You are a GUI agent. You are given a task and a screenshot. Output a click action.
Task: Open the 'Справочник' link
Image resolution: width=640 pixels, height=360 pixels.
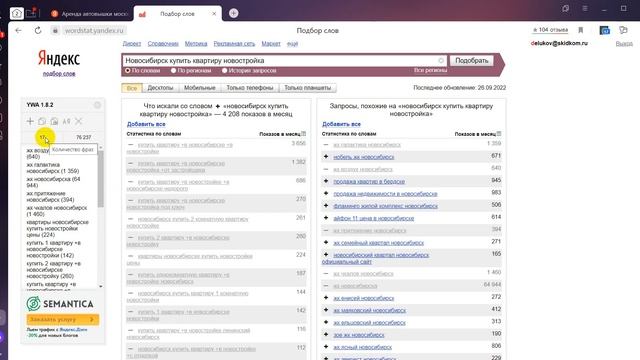(163, 44)
